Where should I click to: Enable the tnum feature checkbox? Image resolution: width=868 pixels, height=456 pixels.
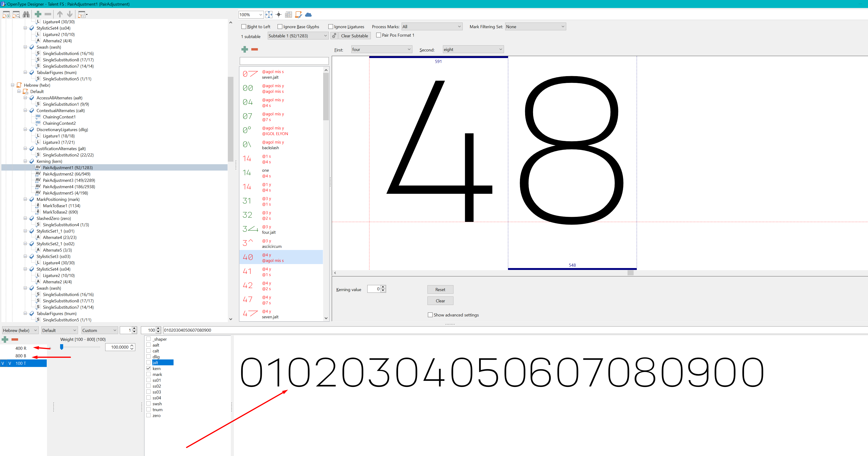tap(148, 409)
